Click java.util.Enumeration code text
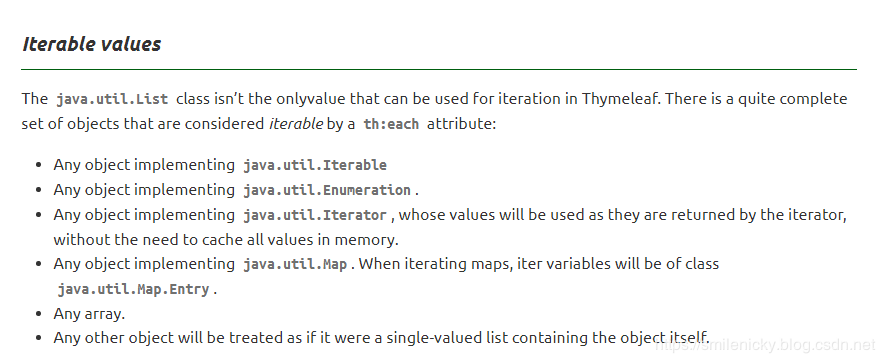Viewport: 885px width, 363px height. tap(327, 190)
